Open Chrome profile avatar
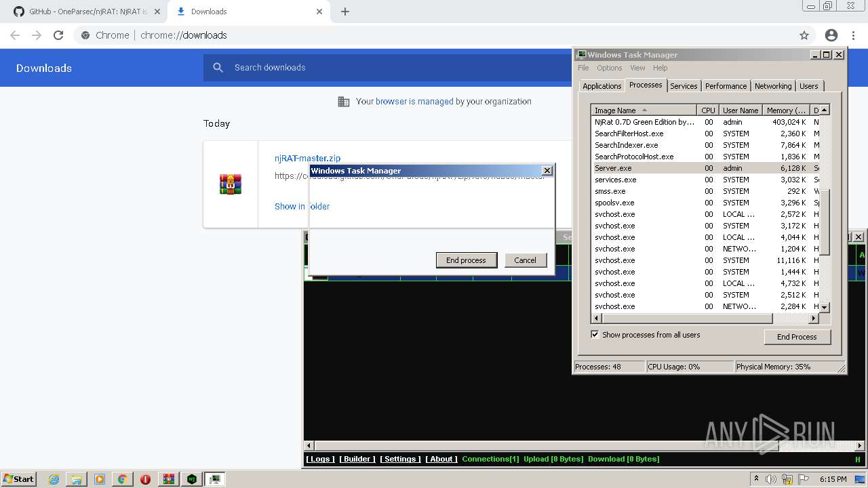868x488 pixels. [x=831, y=35]
